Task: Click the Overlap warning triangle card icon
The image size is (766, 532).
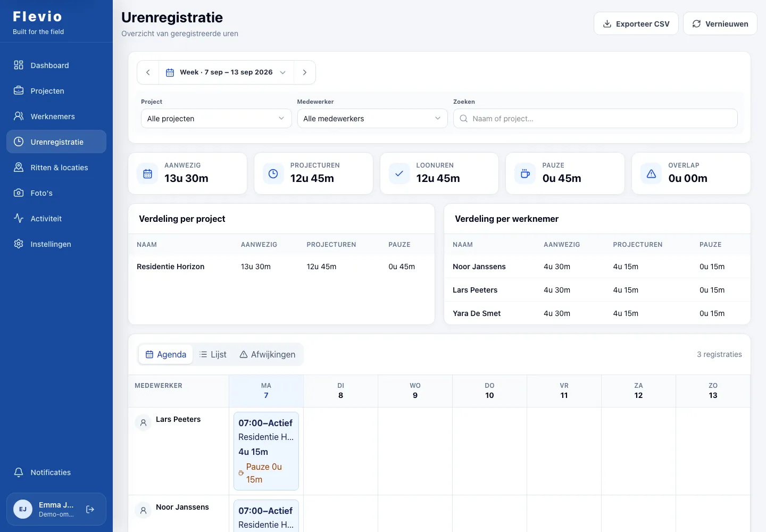Action: (x=652, y=173)
